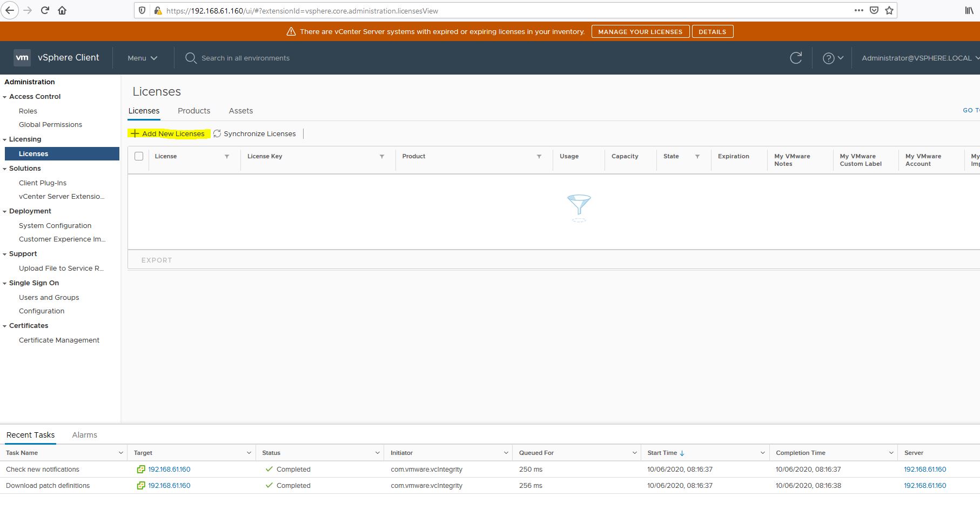Viewport: 980px width, 523px height.
Task: Click the plus icon for Add New Licenses
Action: pos(135,133)
